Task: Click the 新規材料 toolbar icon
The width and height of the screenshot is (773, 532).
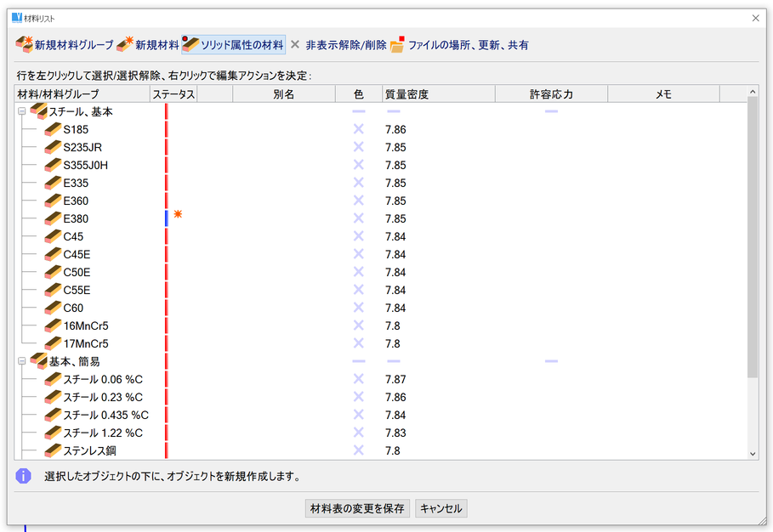Action: coord(125,44)
